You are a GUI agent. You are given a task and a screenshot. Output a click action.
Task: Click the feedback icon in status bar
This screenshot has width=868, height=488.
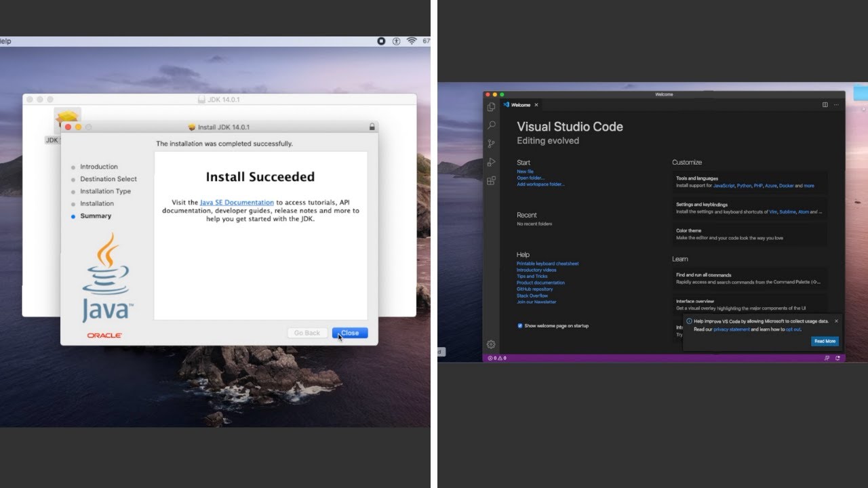click(x=826, y=358)
